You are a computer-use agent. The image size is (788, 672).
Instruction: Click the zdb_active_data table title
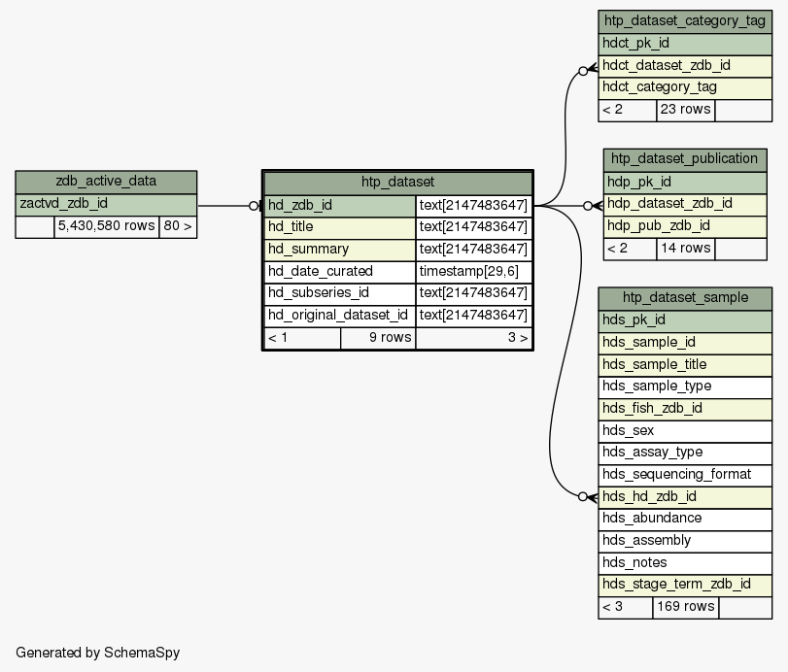[x=106, y=181]
